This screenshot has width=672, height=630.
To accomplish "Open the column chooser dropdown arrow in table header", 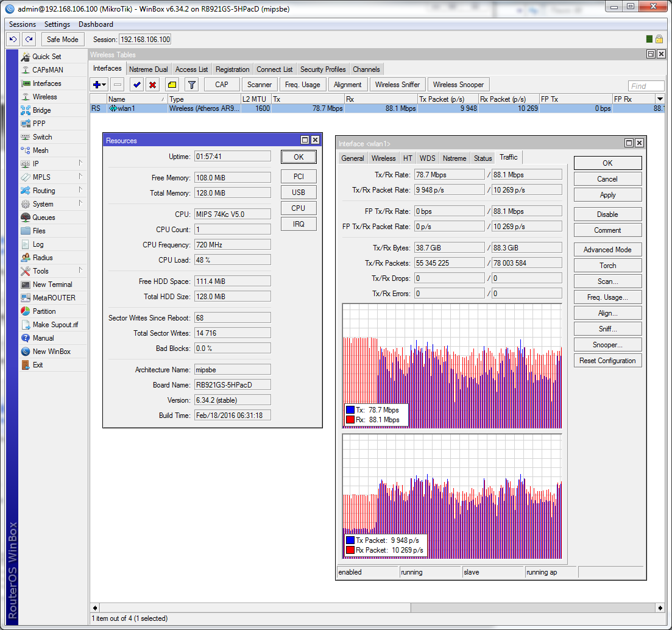I will click(659, 99).
